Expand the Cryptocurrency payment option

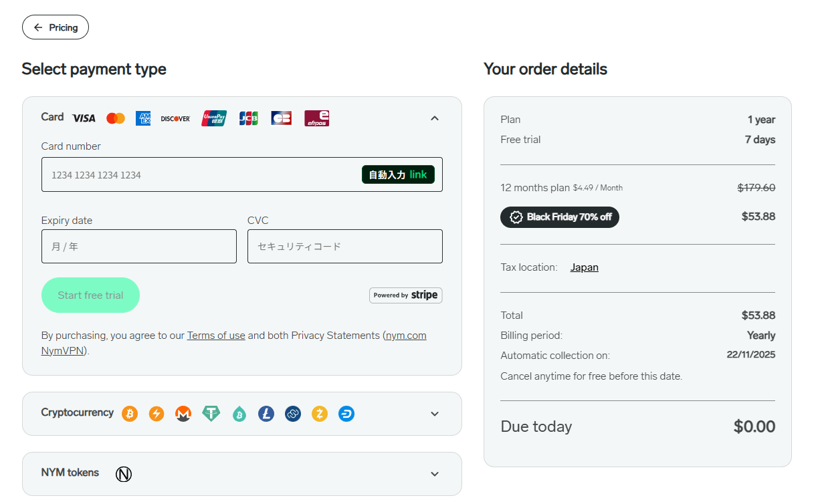click(x=435, y=414)
